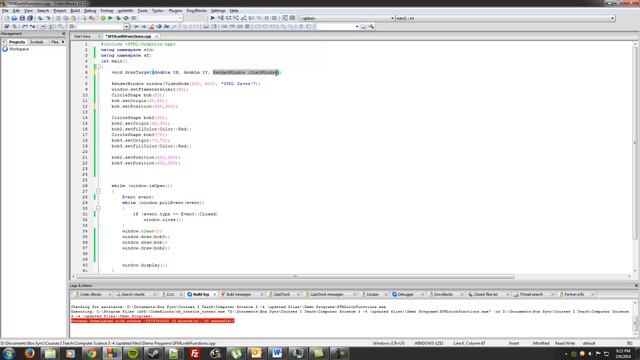
Task: Click the Rebuild icon
Action: (x=126, y=18)
